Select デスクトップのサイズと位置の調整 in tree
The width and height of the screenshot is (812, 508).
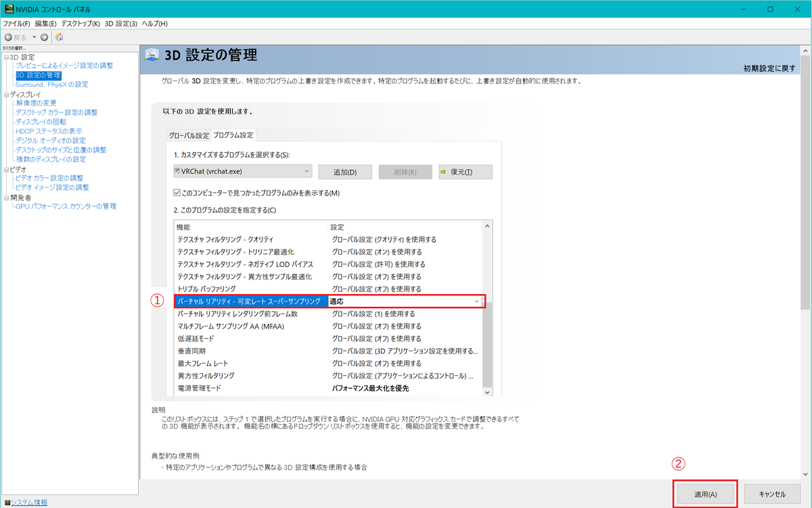61,150
